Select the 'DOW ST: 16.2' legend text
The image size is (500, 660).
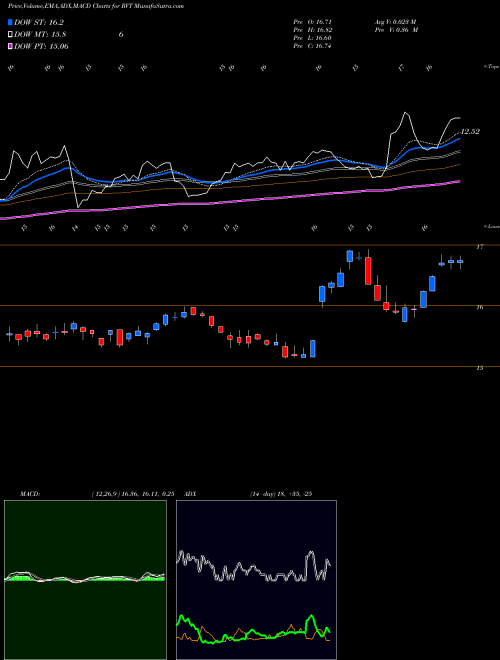click(39, 22)
